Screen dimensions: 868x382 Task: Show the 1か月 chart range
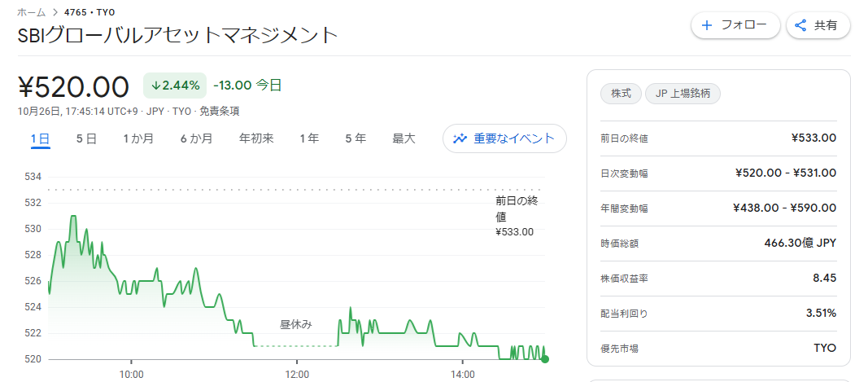[138, 138]
